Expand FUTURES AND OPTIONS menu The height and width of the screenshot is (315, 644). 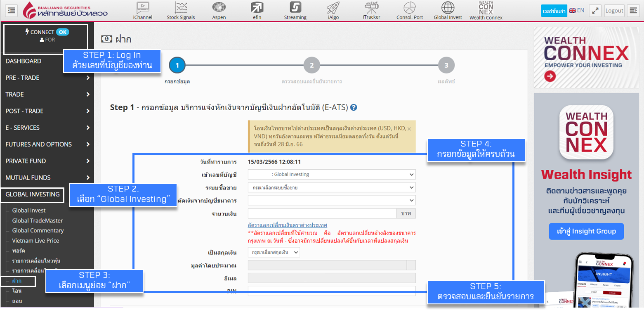click(x=47, y=144)
